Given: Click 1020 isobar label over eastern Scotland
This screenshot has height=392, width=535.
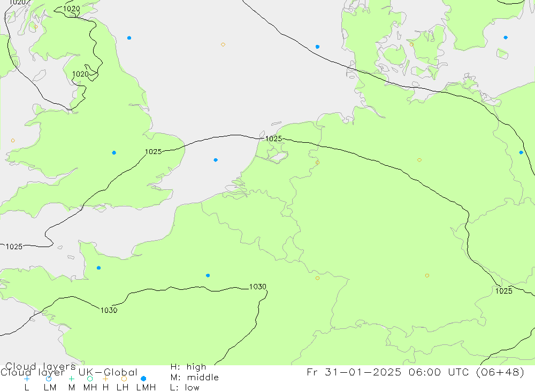Looking at the screenshot, I should pos(72,9).
